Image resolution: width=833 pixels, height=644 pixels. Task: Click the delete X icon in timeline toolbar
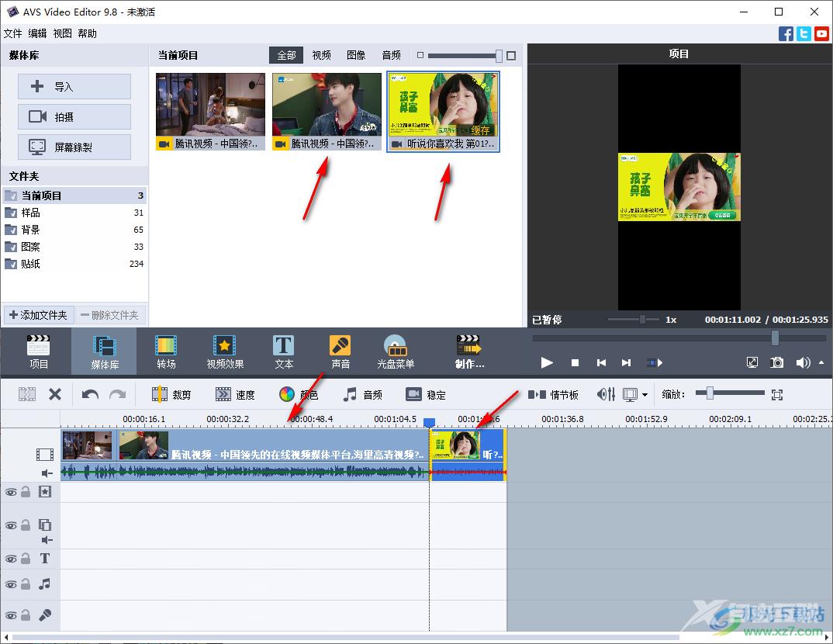(x=55, y=394)
